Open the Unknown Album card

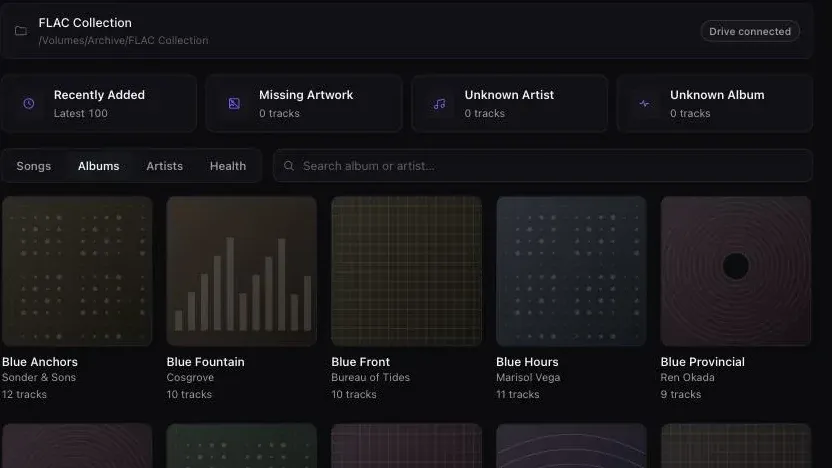pyautogui.click(x=715, y=103)
